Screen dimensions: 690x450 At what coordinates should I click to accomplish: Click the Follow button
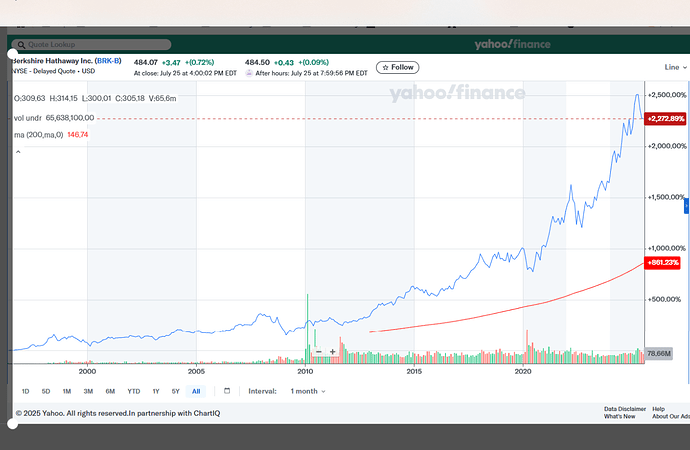pos(397,67)
